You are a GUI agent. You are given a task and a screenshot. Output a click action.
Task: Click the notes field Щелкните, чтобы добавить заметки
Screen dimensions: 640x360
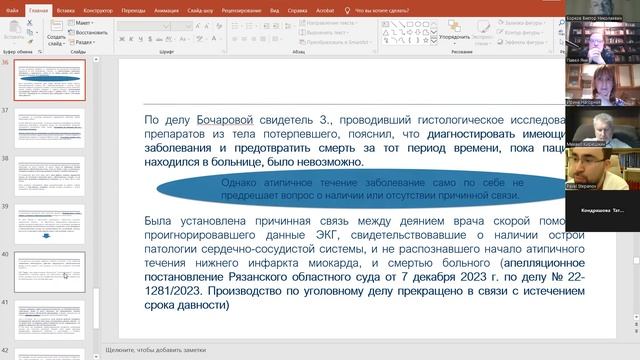click(156, 350)
